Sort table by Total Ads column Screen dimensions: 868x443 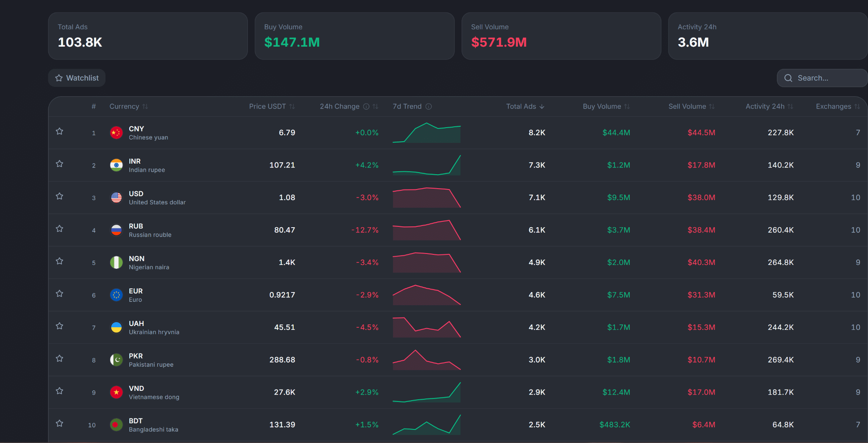(525, 106)
